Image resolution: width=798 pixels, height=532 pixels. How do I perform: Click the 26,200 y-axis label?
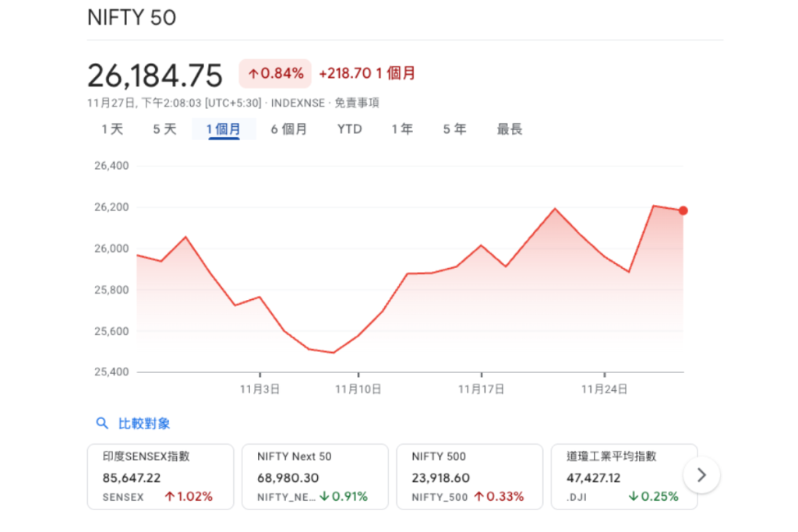[x=111, y=207]
